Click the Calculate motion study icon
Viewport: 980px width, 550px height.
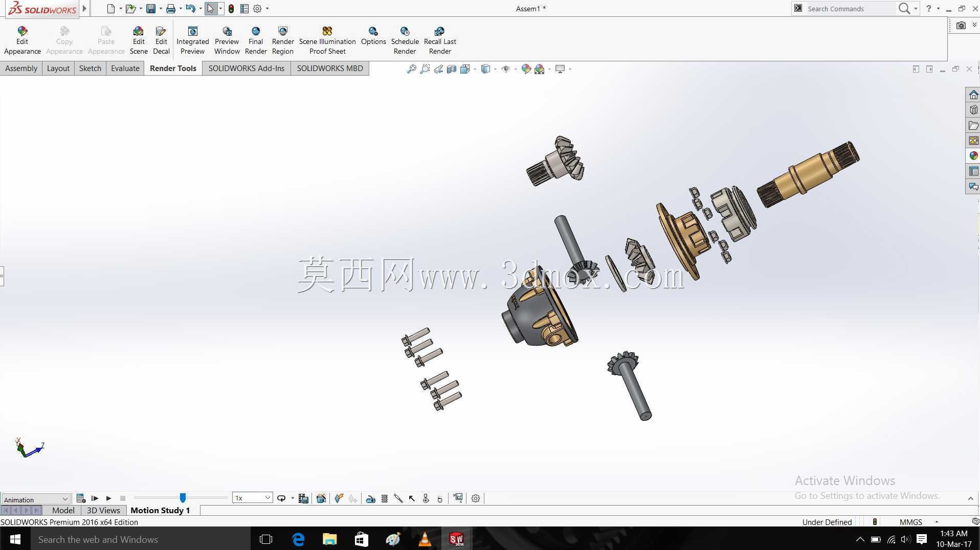tap(81, 498)
